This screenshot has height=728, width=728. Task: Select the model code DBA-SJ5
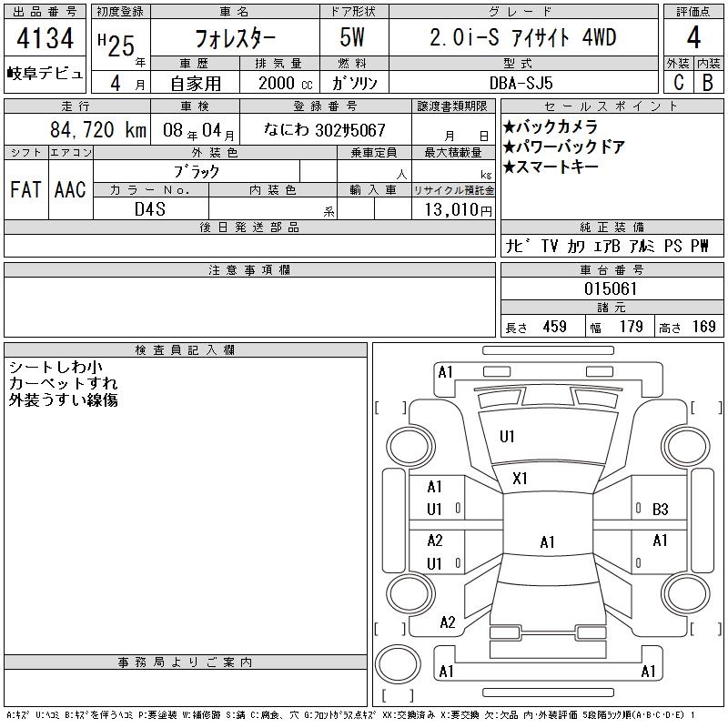point(521,83)
